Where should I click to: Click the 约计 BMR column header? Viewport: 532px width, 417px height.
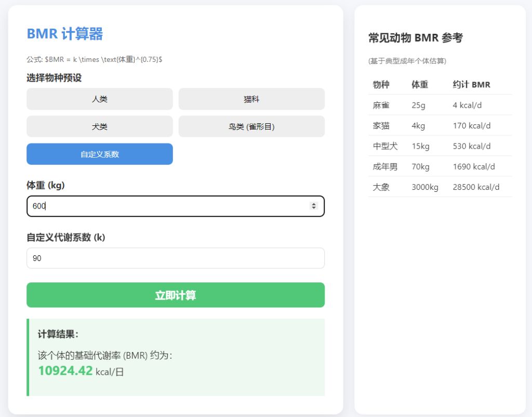471,85
